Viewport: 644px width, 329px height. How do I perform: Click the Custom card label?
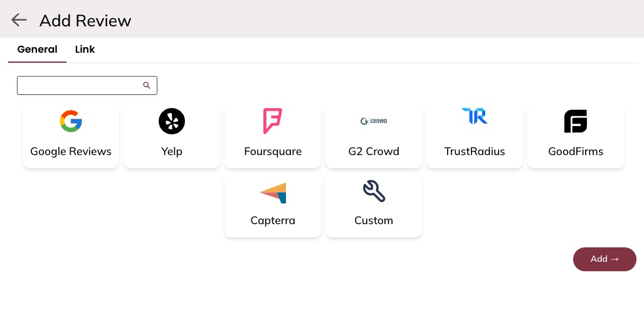coord(374,220)
